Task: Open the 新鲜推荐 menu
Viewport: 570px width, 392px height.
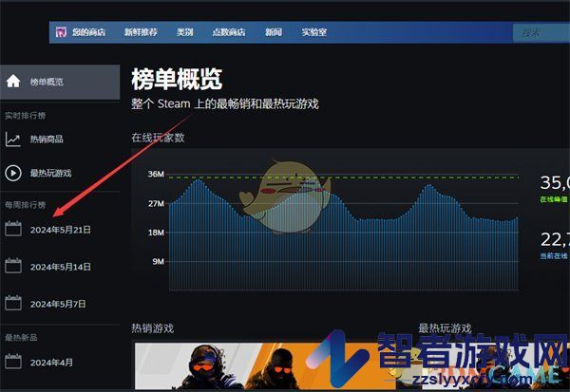Action: click(x=141, y=32)
